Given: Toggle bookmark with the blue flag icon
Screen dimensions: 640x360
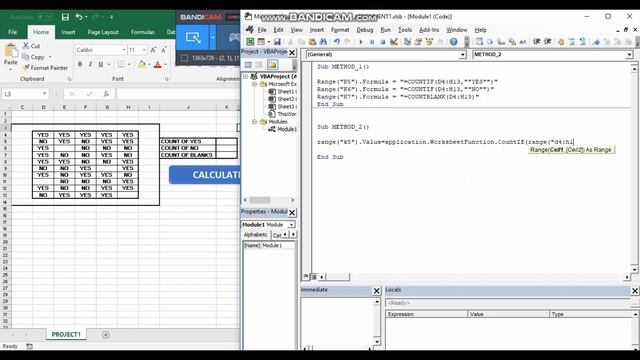Looking at the screenshot, I should coord(596,42).
